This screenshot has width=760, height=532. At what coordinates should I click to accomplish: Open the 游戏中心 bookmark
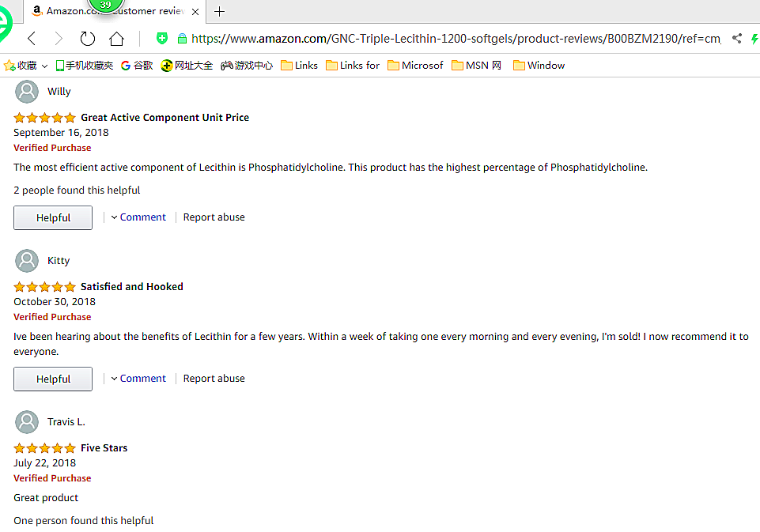point(247,66)
